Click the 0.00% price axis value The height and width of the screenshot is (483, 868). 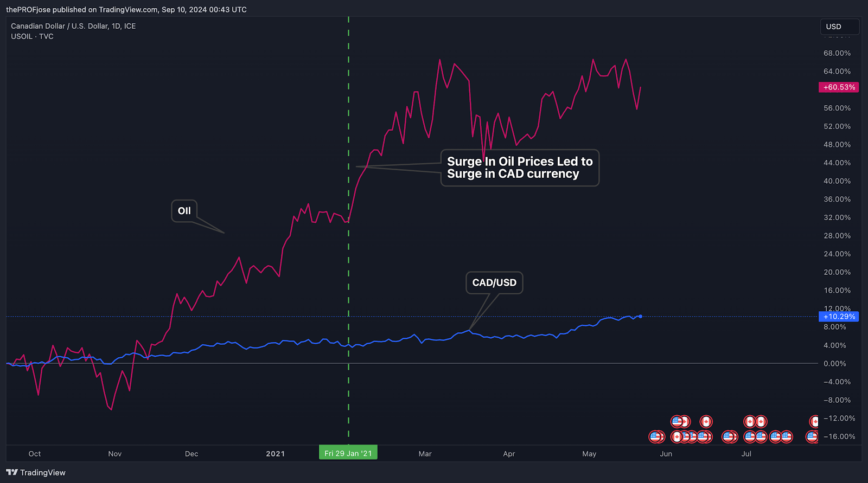click(x=835, y=364)
